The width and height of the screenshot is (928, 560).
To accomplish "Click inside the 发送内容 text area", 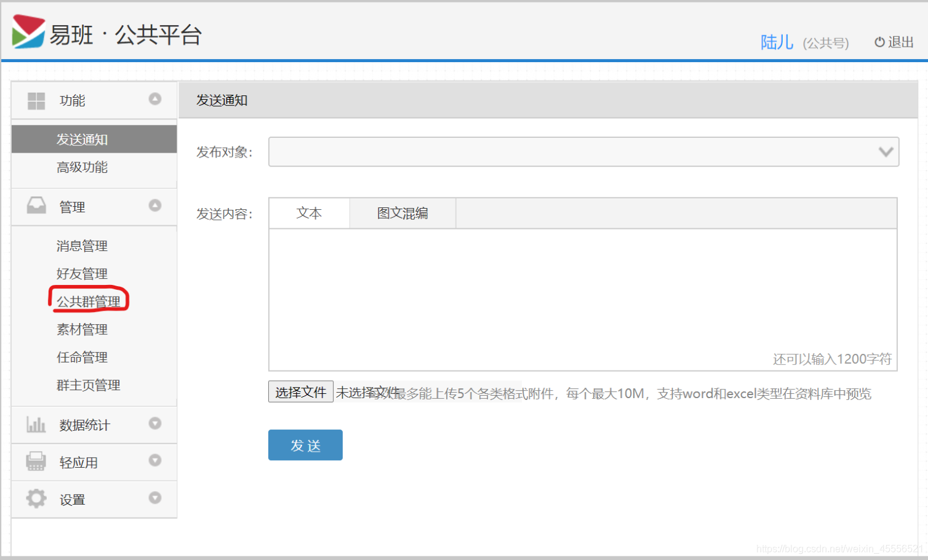I will tap(583, 300).
